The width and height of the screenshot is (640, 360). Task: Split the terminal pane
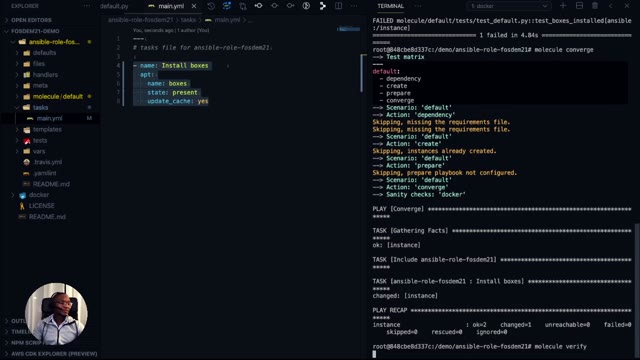(x=579, y=6)
